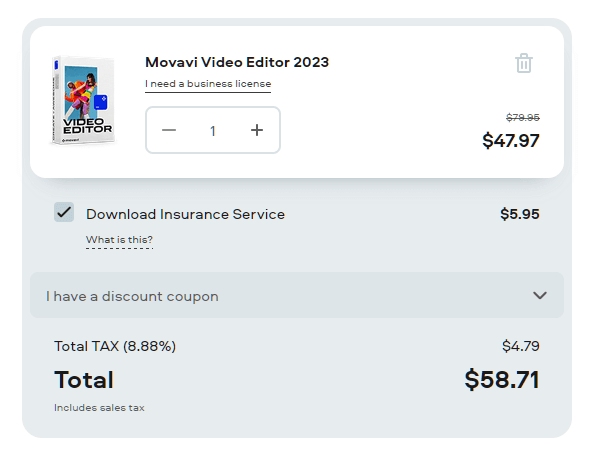Screen dimensions: 593x455
Task: Click the bold Total label
Action: 84,380
